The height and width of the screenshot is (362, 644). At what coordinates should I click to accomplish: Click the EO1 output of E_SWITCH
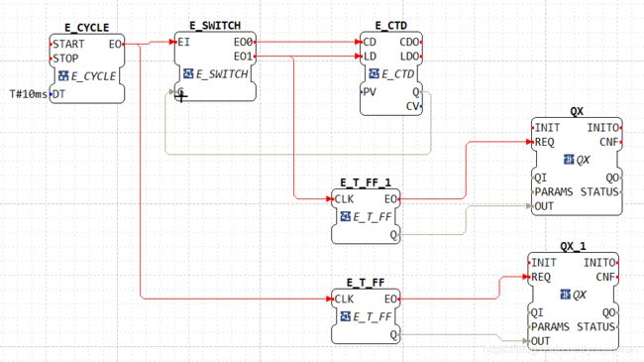pyautogui.click(x=243, y=57)
